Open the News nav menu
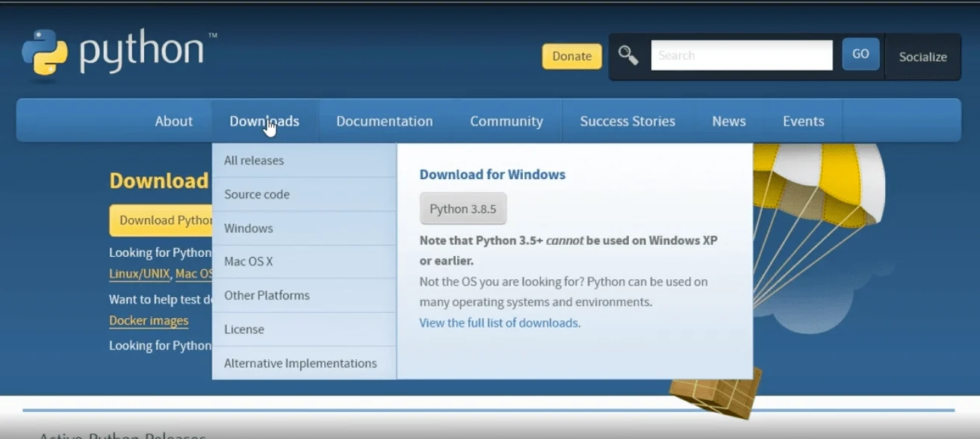The width and height of the screenshot is (980, 439). click(x=729, y=121)
